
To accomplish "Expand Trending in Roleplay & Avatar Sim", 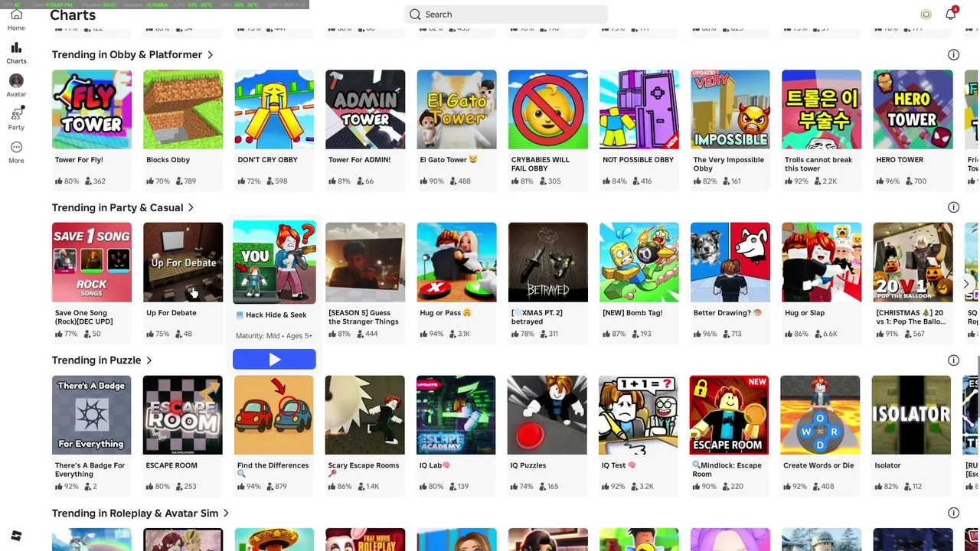I will pos(140,514).
